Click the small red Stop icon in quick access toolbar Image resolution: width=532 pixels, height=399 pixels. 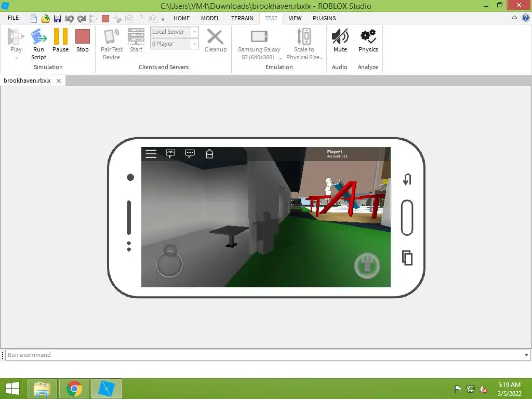point(105,19)
